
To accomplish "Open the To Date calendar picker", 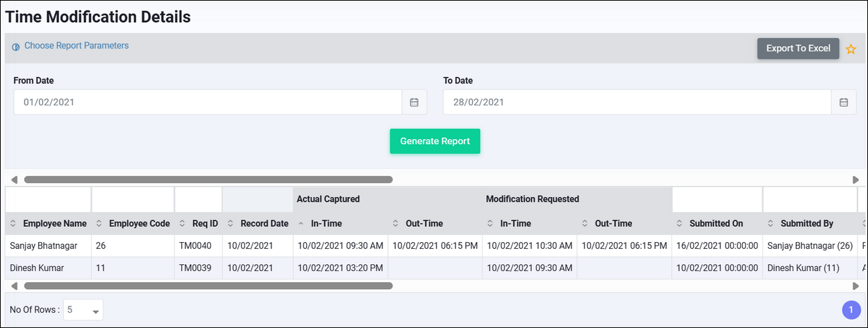I will 844,102.
